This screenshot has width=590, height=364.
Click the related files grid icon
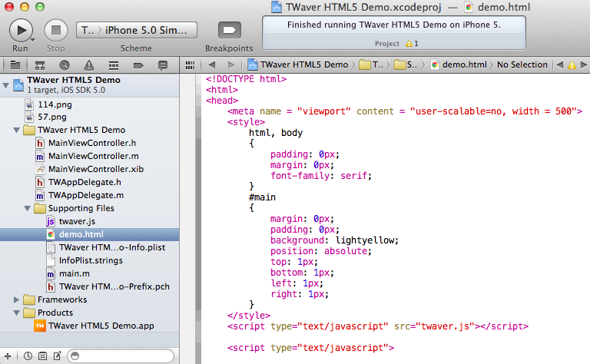(x=190, y=65)
